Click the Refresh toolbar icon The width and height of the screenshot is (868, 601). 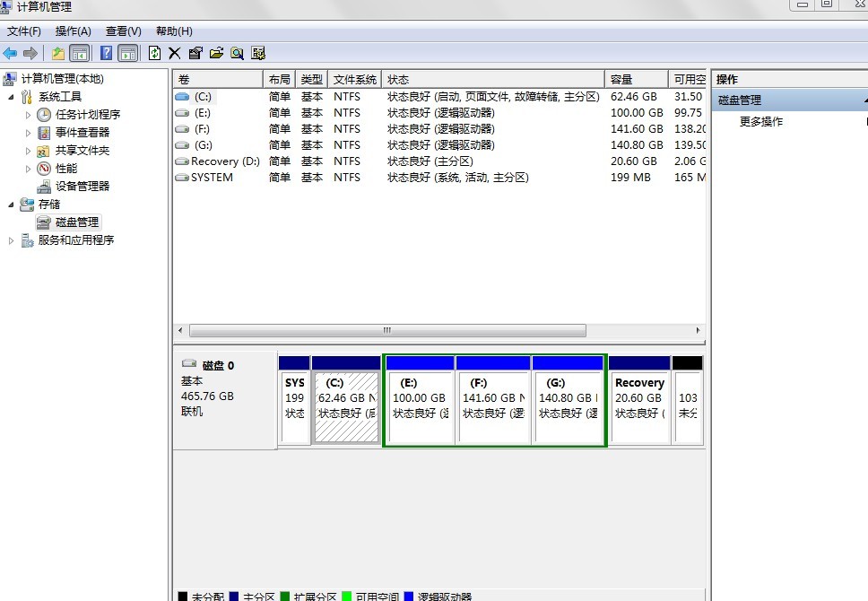click(x=154, y=53)
